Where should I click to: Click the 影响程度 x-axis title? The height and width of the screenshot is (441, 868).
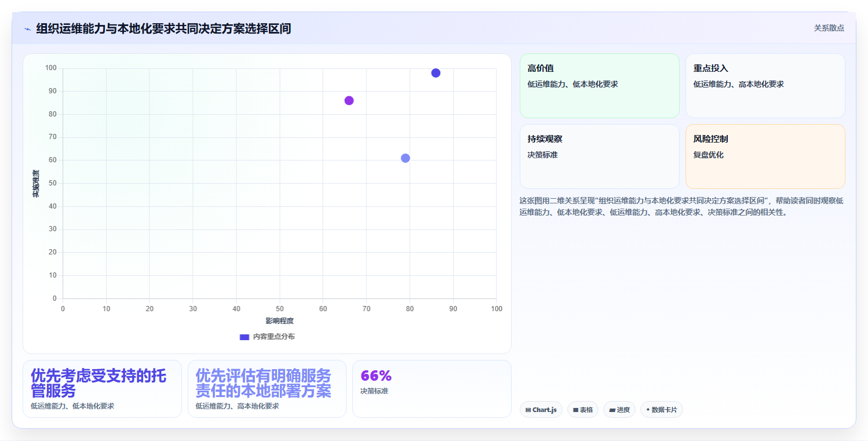(x=279, y=321)
